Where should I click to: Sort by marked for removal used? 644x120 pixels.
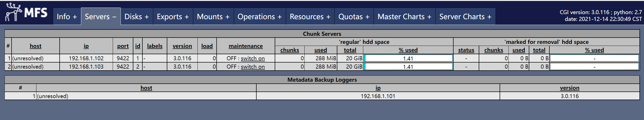point(518,50)
